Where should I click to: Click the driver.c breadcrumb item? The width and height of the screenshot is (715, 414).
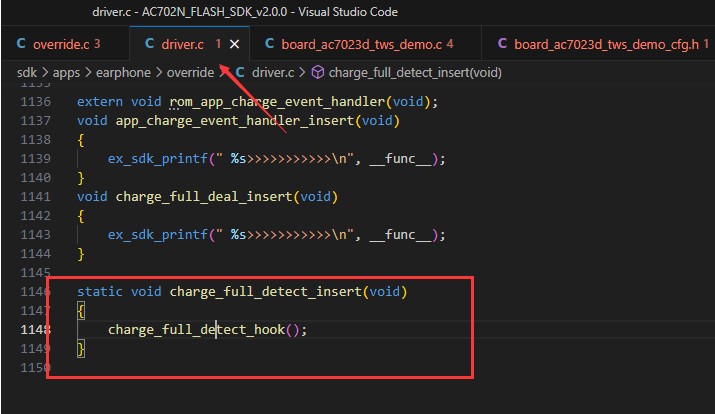click(x=273, y=72)
